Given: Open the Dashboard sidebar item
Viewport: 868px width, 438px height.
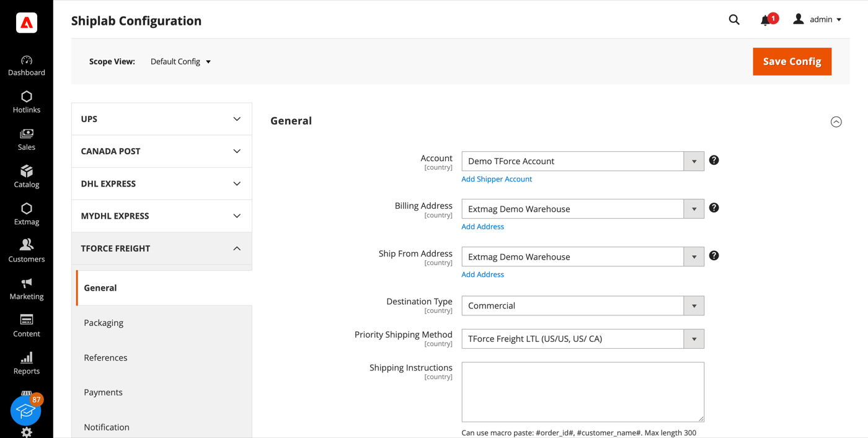Looking at the screenshot, I should pyautogui.click(x=27, y=66).
